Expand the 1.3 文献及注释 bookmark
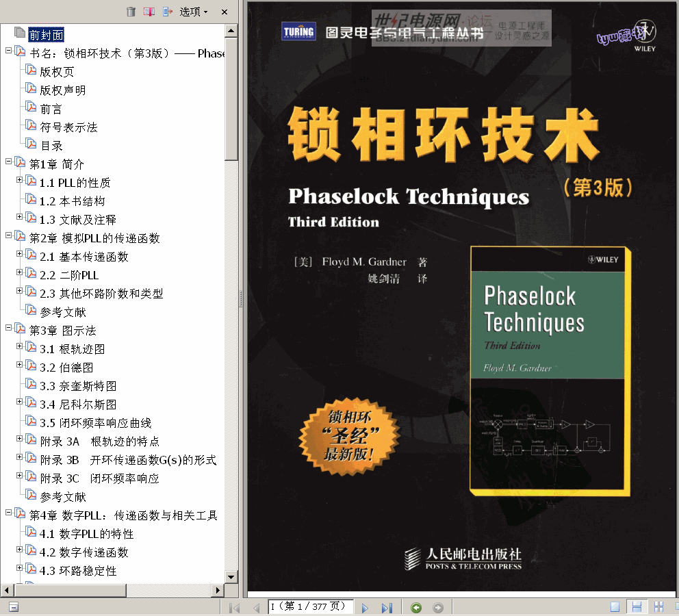This screenshot has width=679, height=616. click(x=19, y=216)
